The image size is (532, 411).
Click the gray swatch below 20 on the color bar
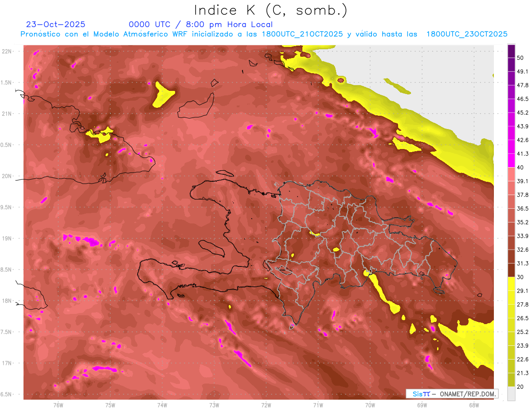click(511, 393)
